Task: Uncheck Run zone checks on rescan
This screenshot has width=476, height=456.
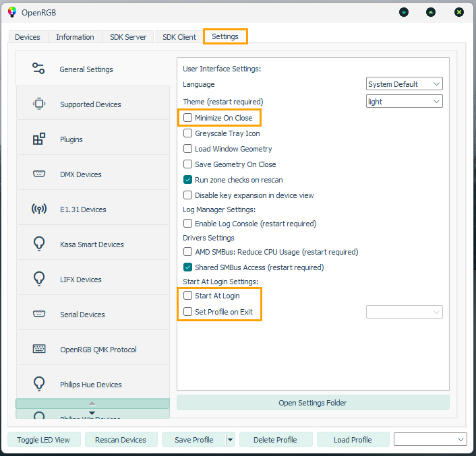Action: point(187,179)
